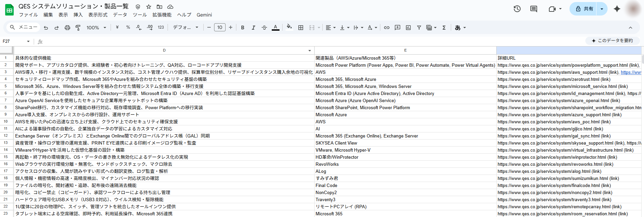
Task: Select the paint format tool
Action: (78, 28)
